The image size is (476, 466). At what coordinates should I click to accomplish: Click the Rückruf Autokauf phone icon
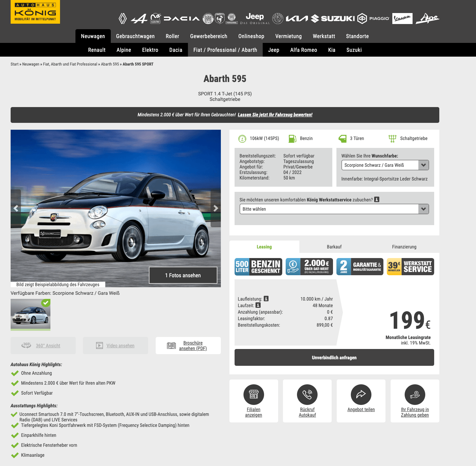pos(307,395)
